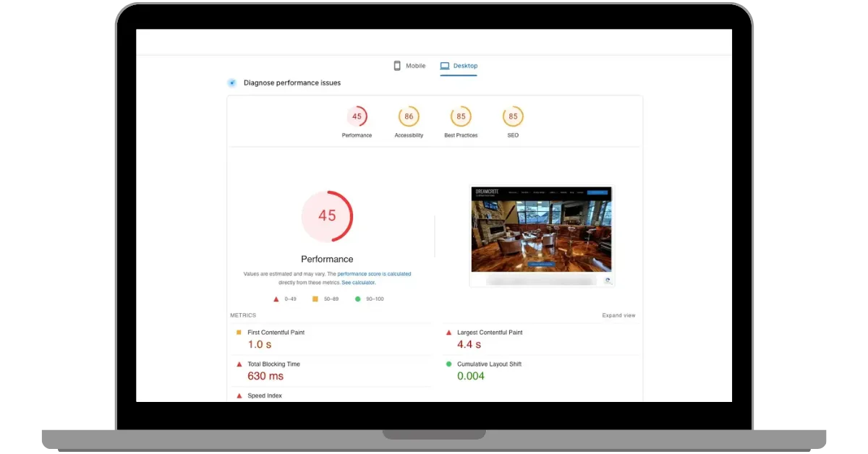
Task: Select the Desktop tab
Action: (x=459, y=66)
